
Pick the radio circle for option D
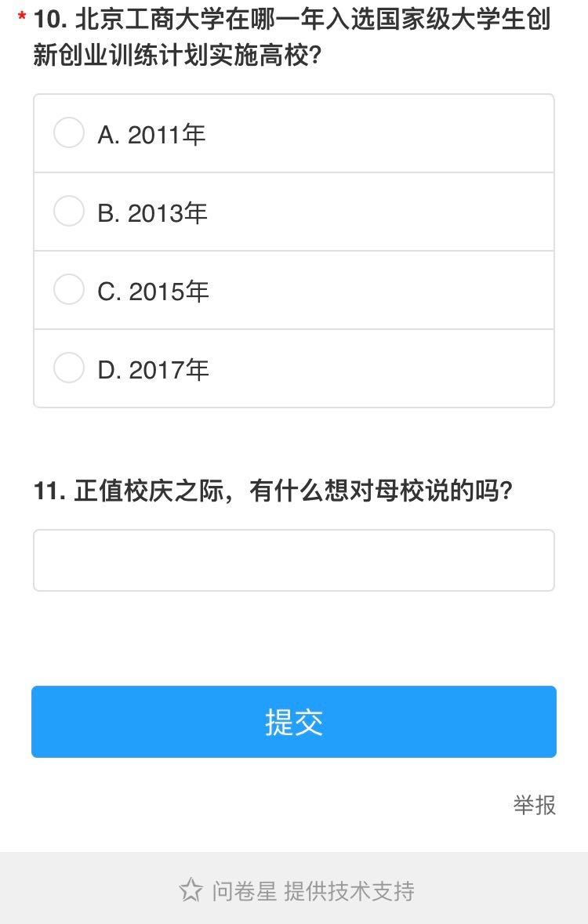(69, 368)
